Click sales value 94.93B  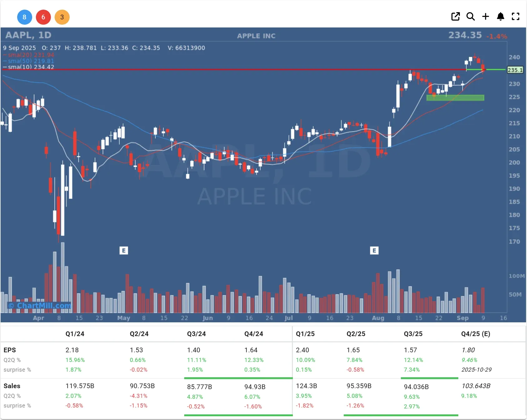pos(255,387)
